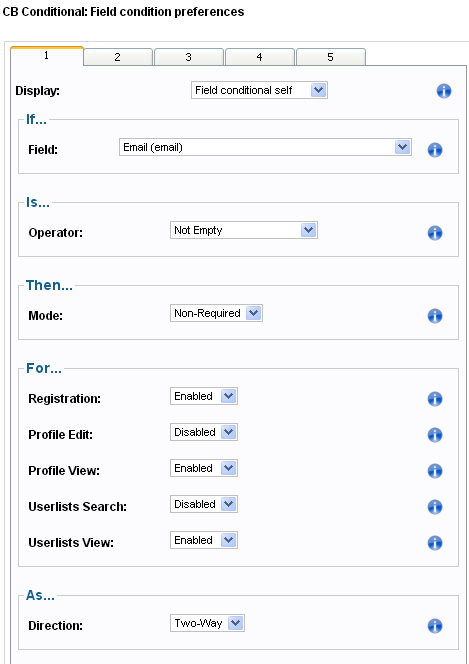Switch to condition tab 4

pos(259,57)
